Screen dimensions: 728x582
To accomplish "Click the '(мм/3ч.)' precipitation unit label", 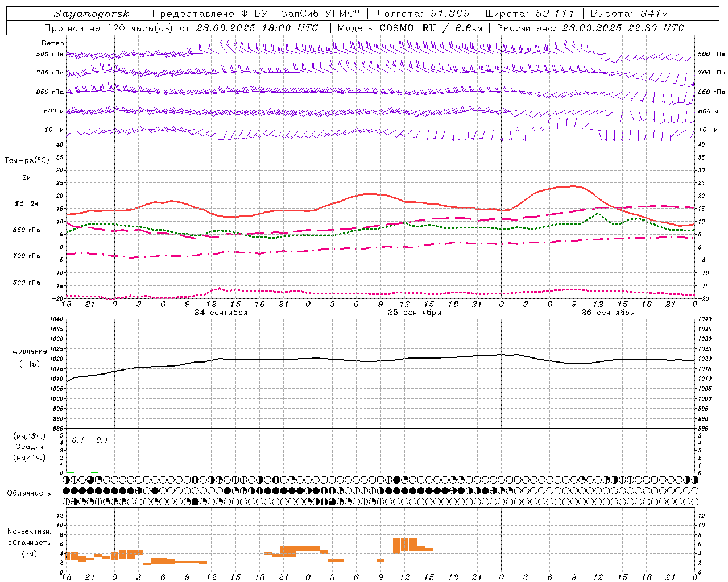I will point(30,436).
